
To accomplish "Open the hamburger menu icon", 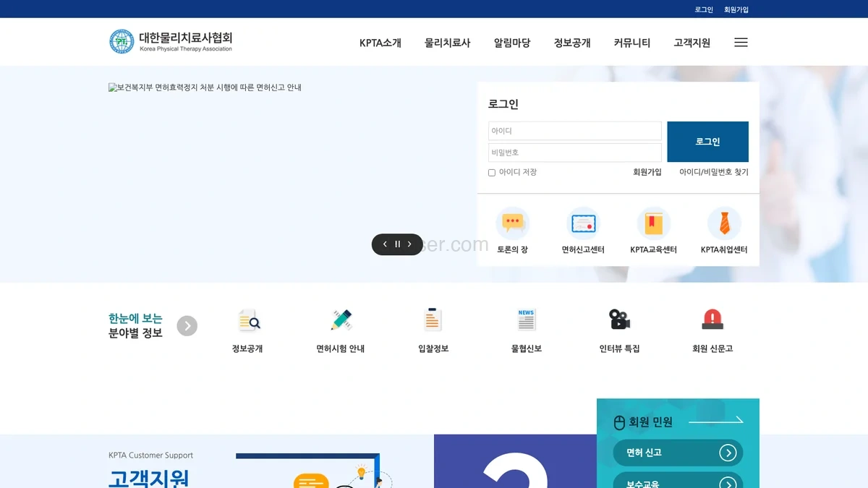I will click(741, 43).
